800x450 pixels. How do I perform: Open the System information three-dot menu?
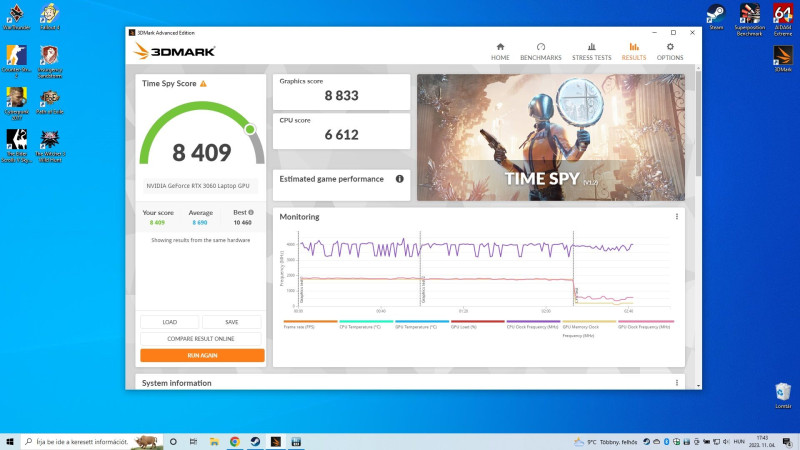coord(677,383)
